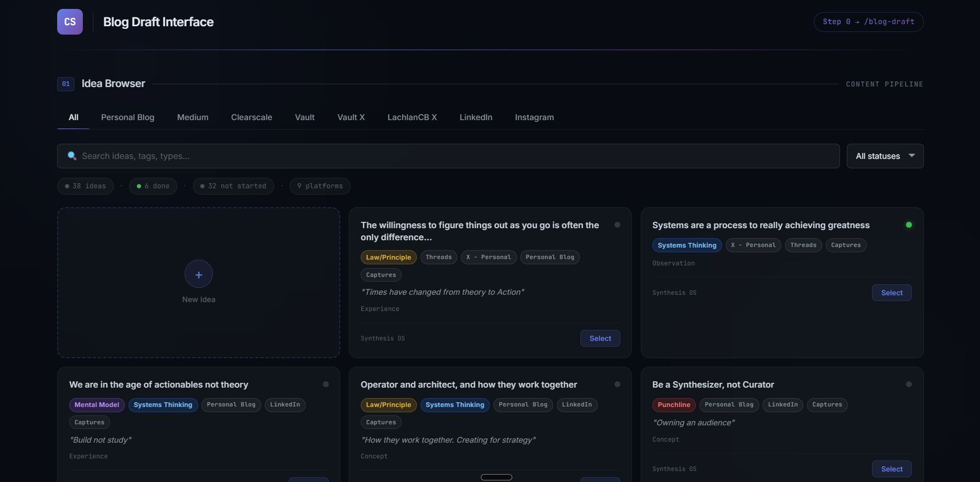Click Law/Principle tag on 'willingness' card
This screenshot has height=482, width=980.
[389, 258]
